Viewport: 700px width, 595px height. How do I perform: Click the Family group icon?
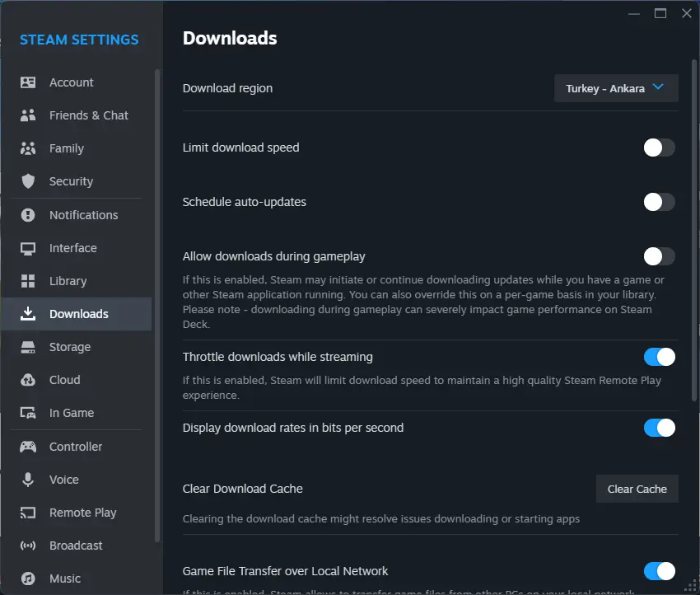[x=28, y=148]
